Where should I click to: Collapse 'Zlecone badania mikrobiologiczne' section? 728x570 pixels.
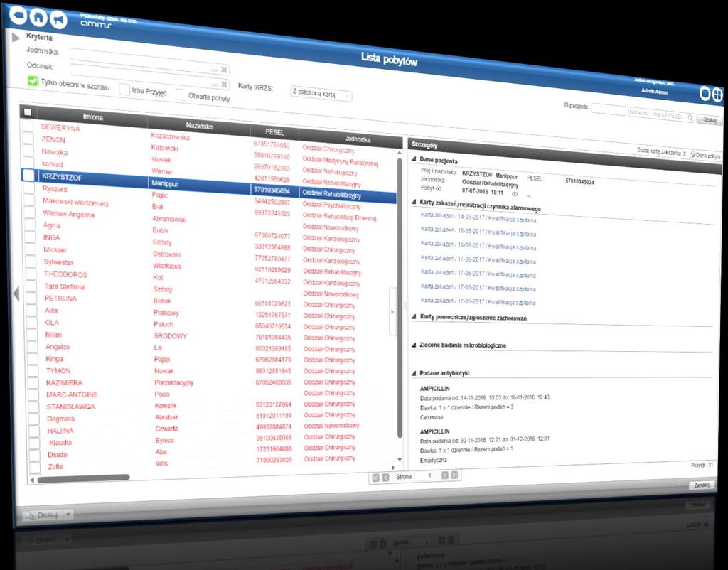[414, 345]
